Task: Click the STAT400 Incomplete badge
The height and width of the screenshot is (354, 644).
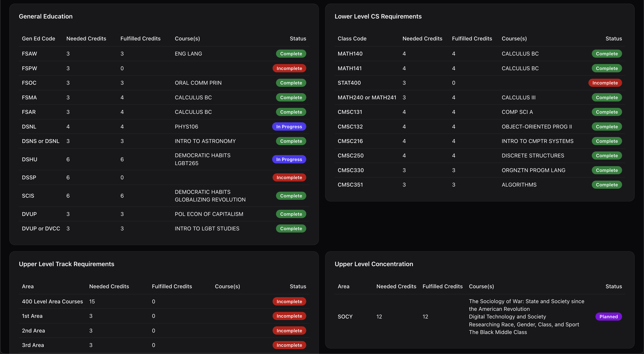Action: pos(605,83)
